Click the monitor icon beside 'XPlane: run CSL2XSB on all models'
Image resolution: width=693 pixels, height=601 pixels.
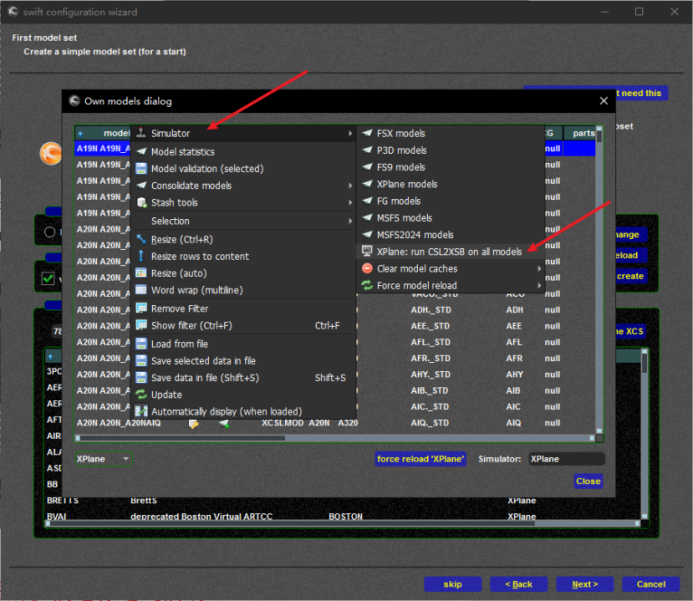367,252
